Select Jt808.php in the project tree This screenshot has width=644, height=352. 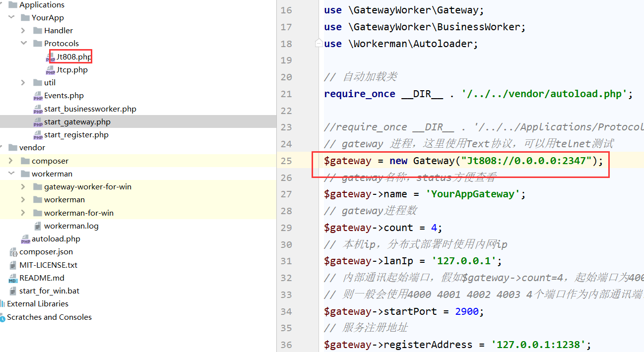pyautogui.click(x=74, y=57)
